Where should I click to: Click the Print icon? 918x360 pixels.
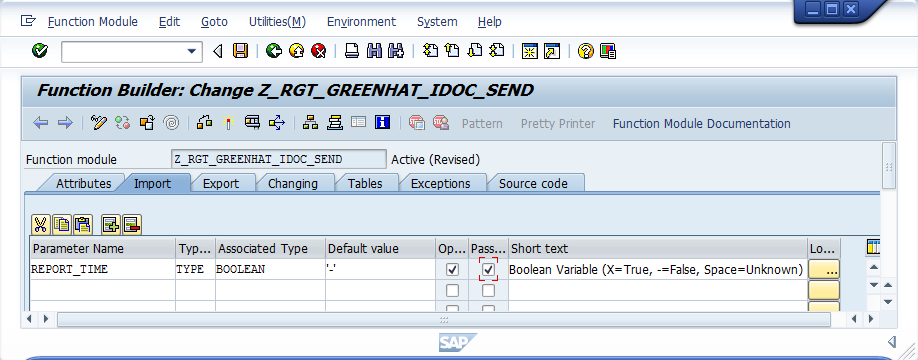(352, 51)
